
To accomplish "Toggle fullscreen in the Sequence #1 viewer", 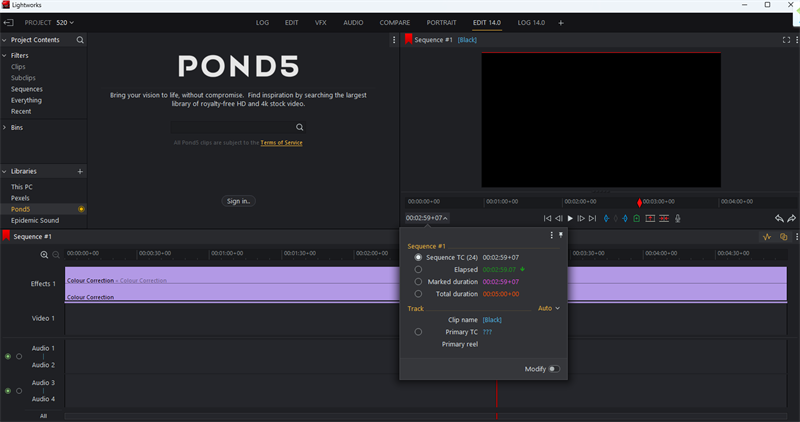I will coord(786,40).
